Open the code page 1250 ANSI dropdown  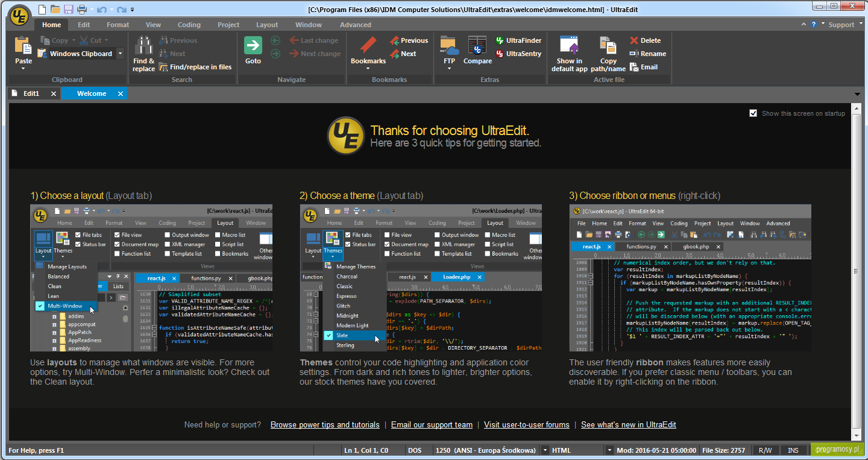(545, 450)
